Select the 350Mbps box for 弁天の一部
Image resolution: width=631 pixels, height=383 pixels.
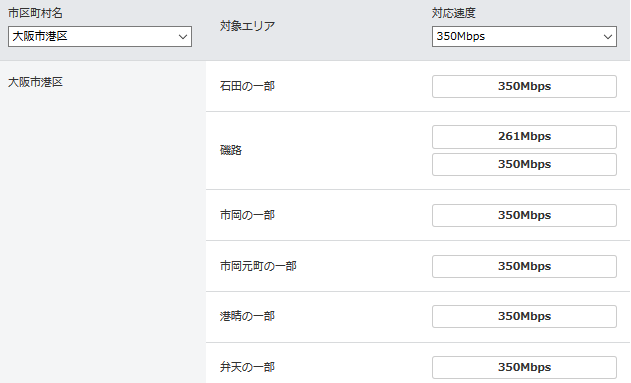click(x=524, y=367)
